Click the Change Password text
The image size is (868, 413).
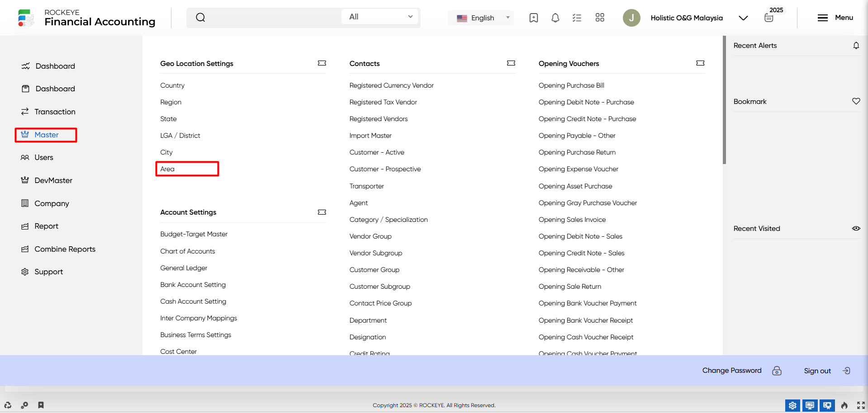pos(732,371)
